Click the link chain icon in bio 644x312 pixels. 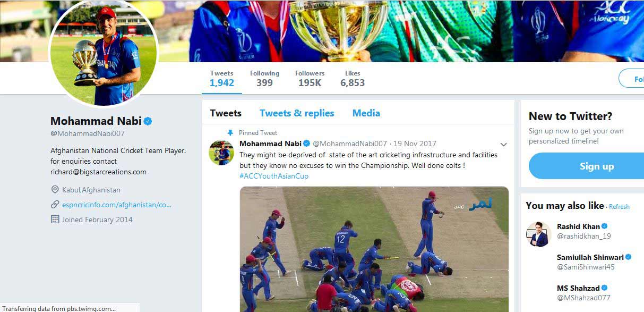pos(55,205)
